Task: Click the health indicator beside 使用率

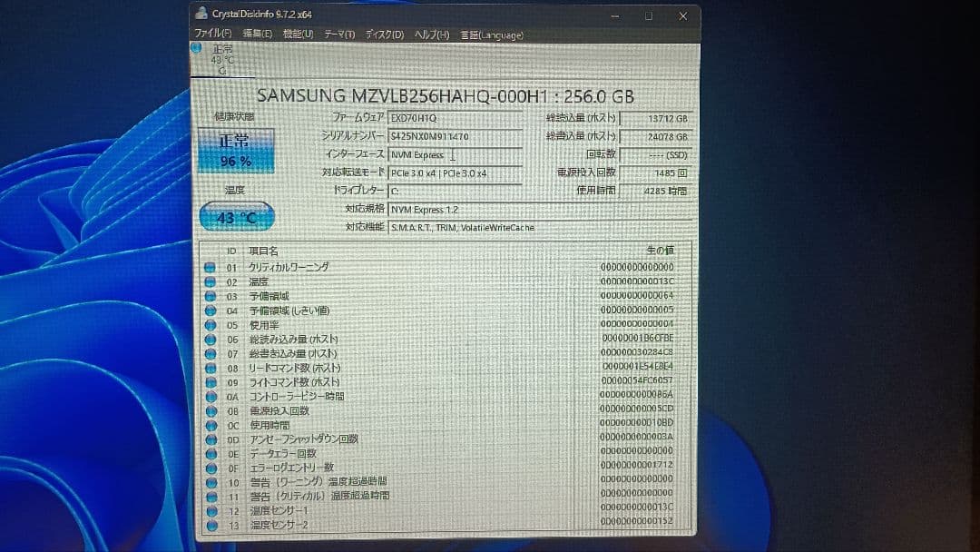Action: click(x=210, y=325)
